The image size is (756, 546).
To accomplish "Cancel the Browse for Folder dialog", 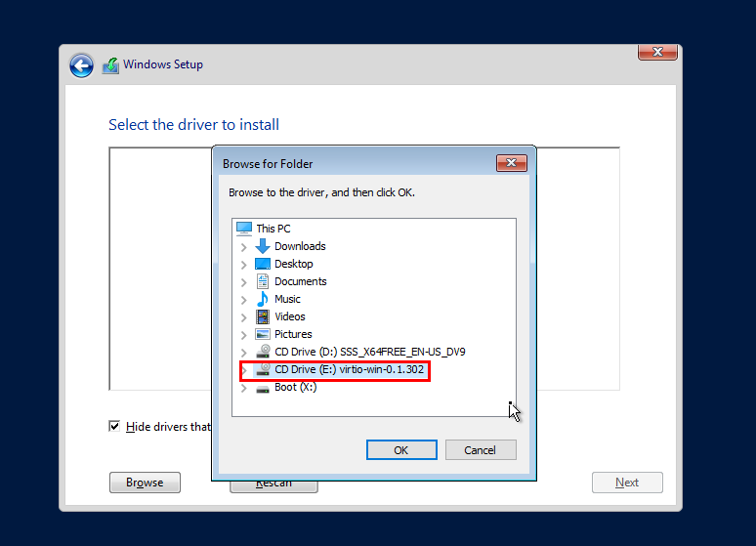I will (481, 450).
